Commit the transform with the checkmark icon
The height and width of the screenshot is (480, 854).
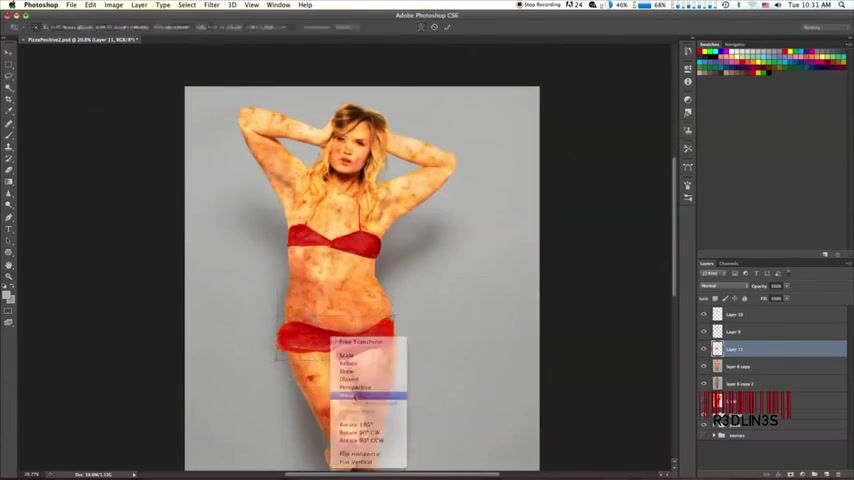[447, 27]
